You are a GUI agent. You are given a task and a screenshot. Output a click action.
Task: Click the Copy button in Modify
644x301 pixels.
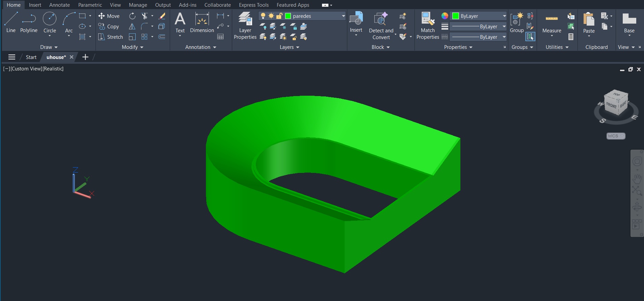109,26
